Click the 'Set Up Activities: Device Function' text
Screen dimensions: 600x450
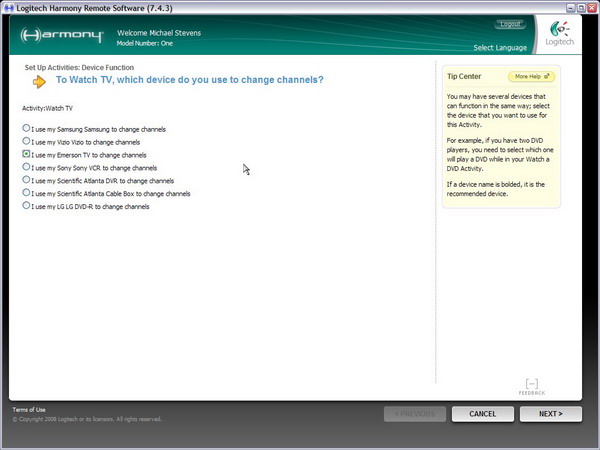79,68
